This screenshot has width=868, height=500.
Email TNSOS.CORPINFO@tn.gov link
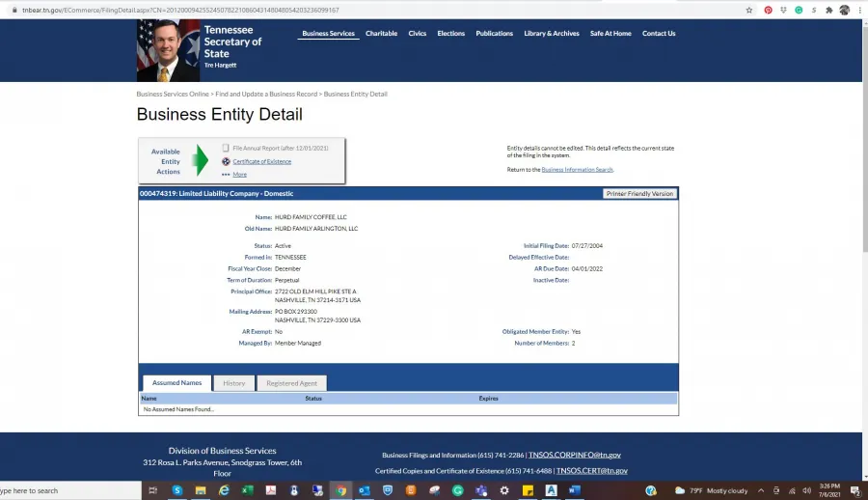coord(575,455)
